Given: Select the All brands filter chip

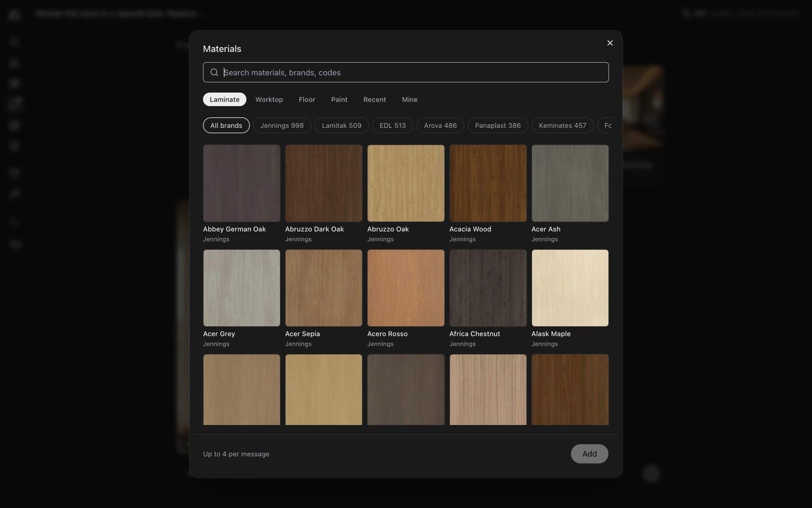Looking at the screenshot, I should click(x=226, y=125).
